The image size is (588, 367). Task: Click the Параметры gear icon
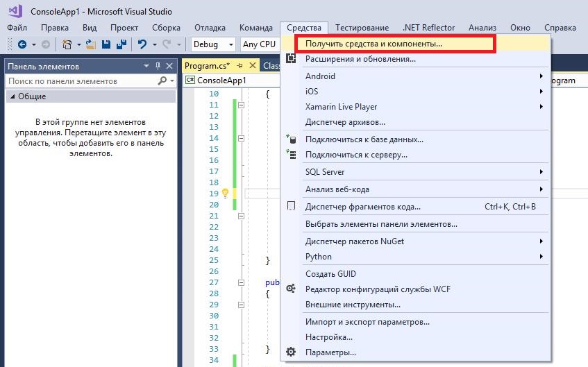point(291,352)
